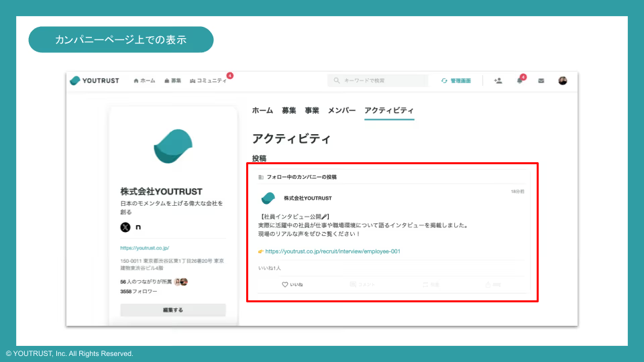The image size is (644, 362).
Task: Click the add connection person icon
Action: click(498, 81)
